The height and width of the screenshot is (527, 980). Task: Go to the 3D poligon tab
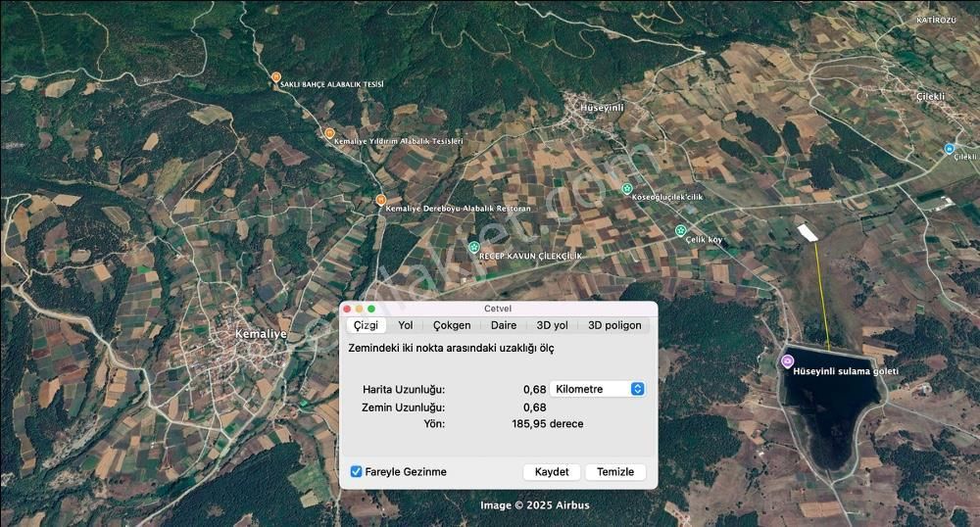pos(614,325)
